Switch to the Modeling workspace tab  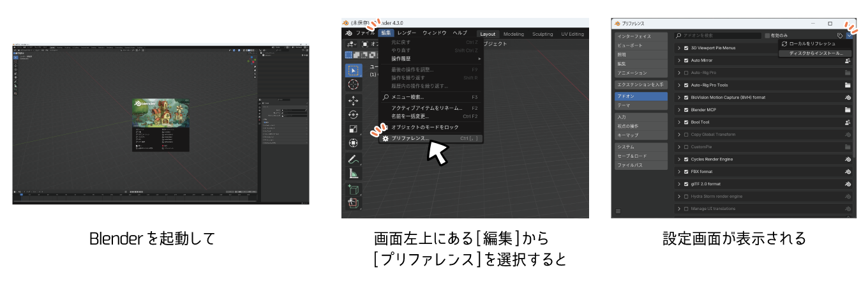click(514, 34)
